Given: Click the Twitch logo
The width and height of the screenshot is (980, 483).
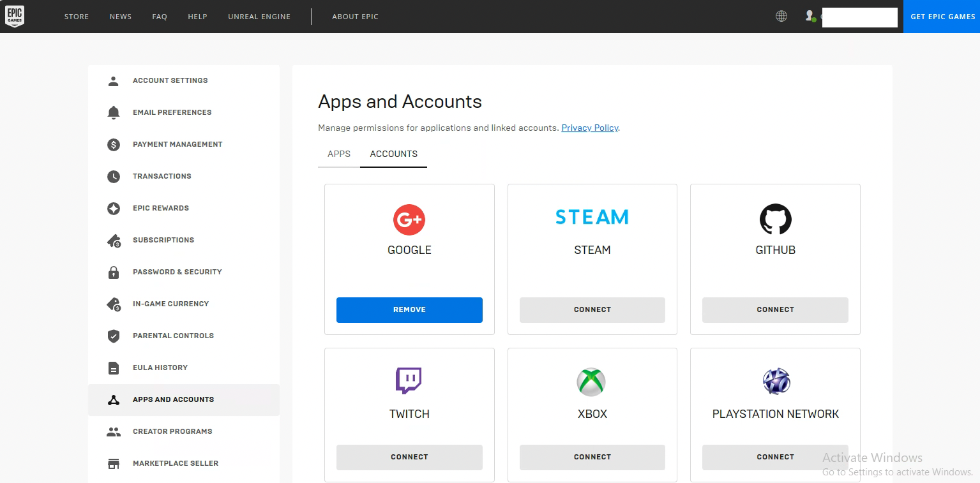Looking at the screenshot, I should tap(409, 380).
